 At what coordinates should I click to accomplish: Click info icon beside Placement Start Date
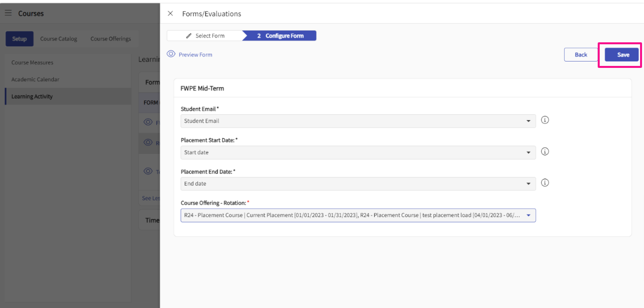(545, 152)
